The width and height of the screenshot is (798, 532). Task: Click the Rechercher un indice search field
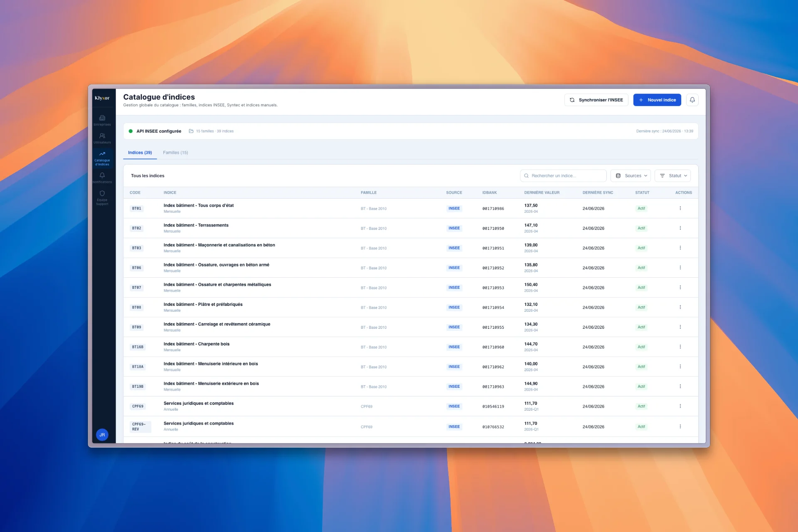point(563,176)
